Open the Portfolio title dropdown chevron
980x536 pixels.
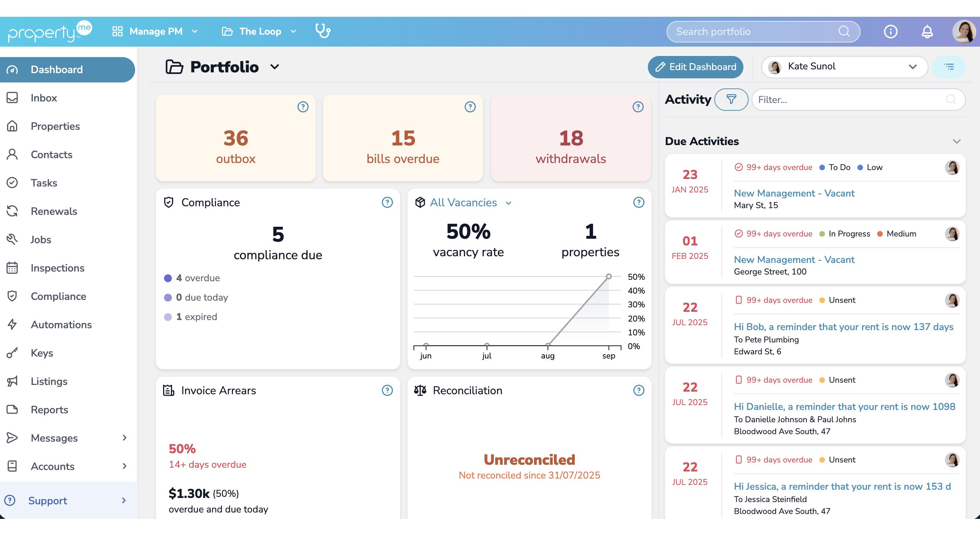(275, 67)
